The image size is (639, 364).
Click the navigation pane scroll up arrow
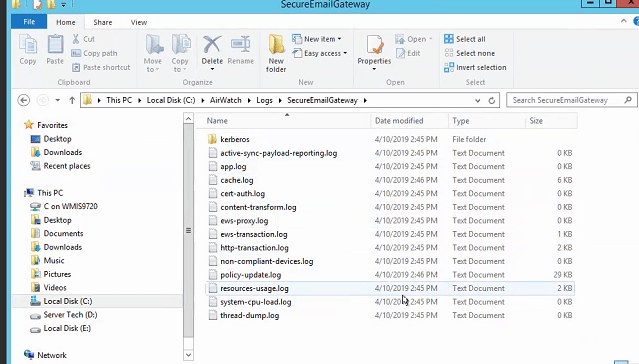click(188, 119)
